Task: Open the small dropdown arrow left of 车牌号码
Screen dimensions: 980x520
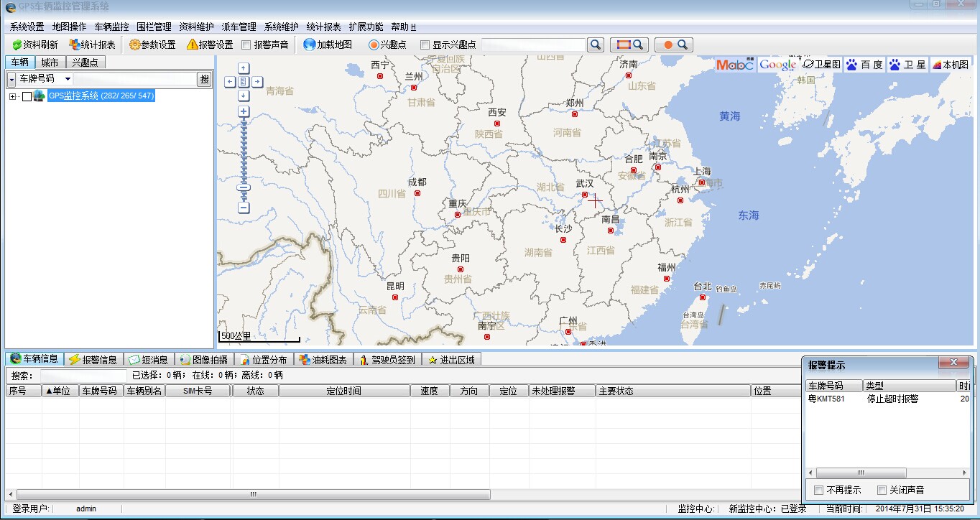Action: tap(11, 79)
